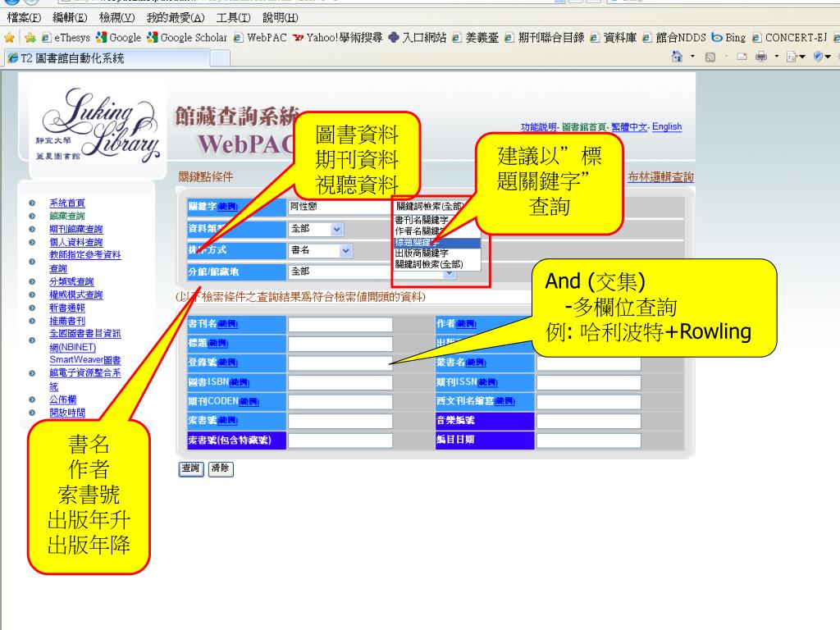The height and width of the screenshot is (630, 840).
Task: Expand the Print options dropdown arrow
Action: [776, 57]
